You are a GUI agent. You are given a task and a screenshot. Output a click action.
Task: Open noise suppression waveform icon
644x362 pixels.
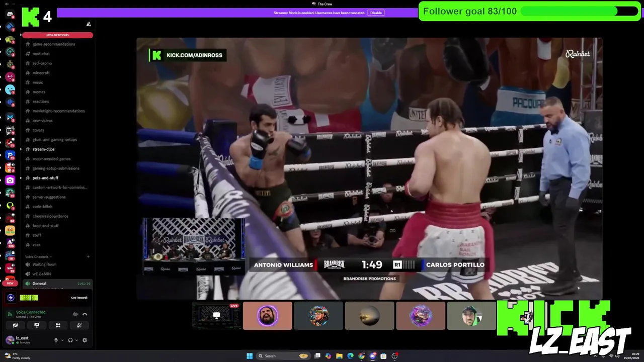pyautogui.click(x=75, y=314)
